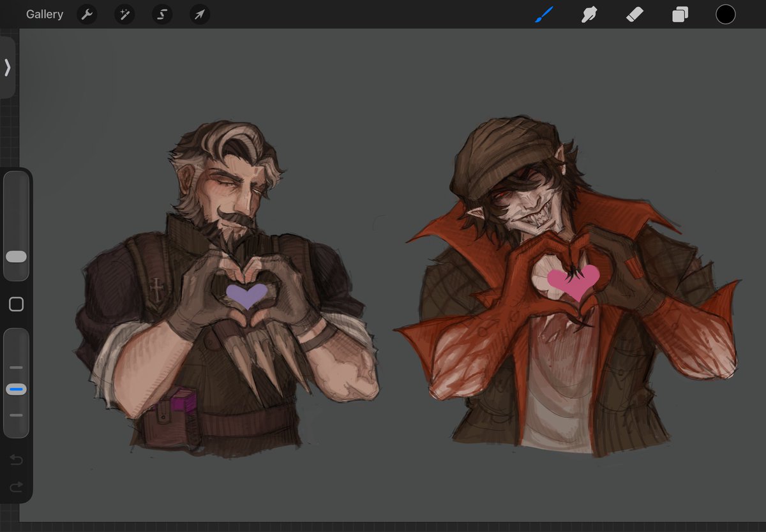Open the Actions wrench menu

coord(87,14)
